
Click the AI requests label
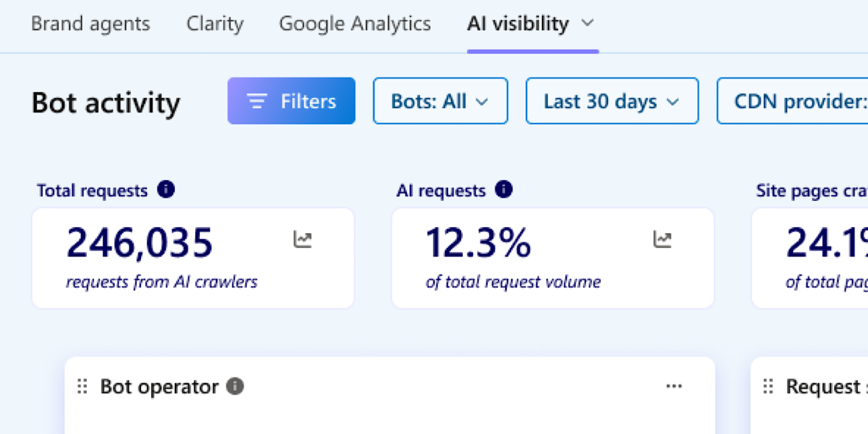[x=441, y=190]
